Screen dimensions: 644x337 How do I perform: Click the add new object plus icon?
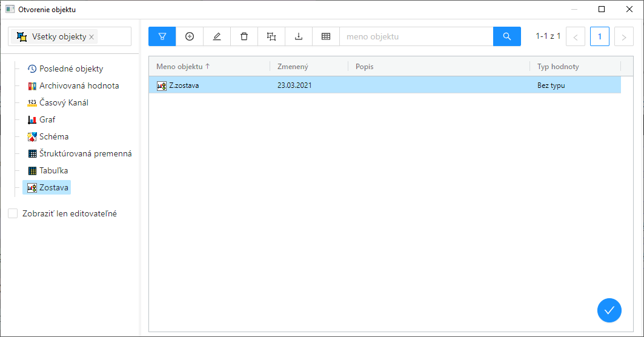point(190,36)
